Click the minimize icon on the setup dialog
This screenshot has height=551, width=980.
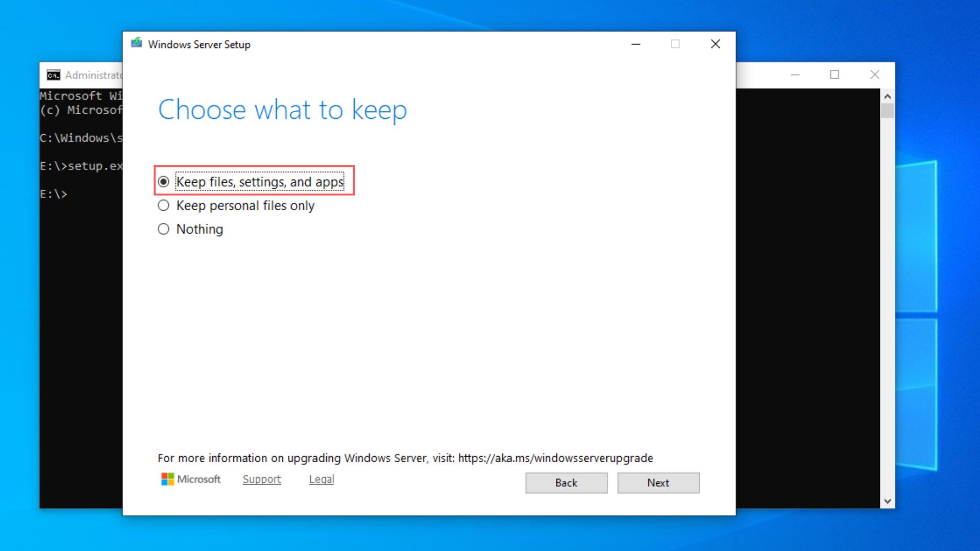(635, 44)
